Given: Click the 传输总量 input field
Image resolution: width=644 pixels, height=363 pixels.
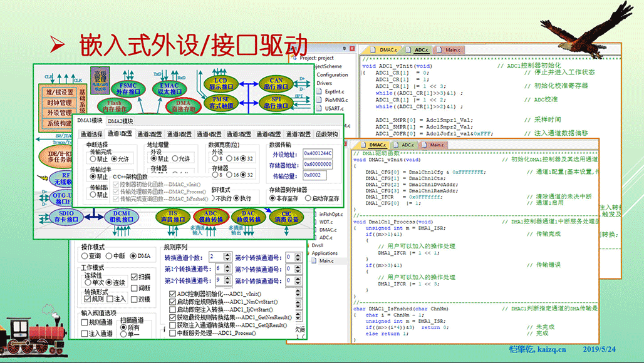Looking at the screenshot, I should click(314, 175).
